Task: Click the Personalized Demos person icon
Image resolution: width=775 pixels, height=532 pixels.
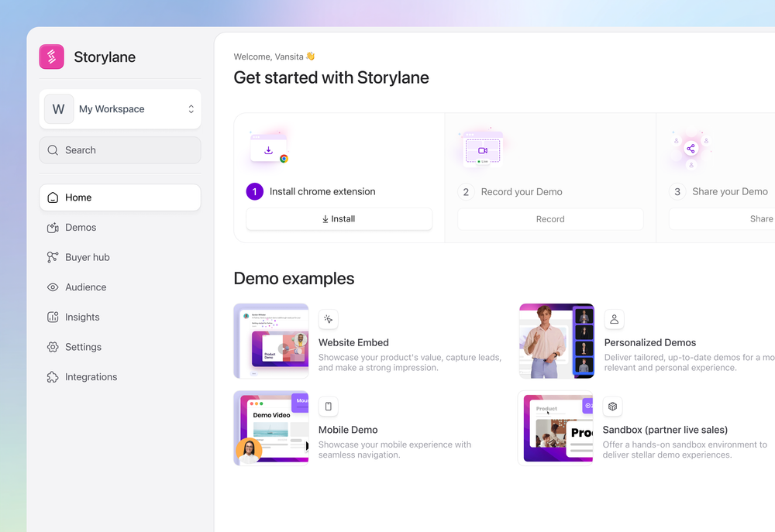Action: [x=614, y=320]
